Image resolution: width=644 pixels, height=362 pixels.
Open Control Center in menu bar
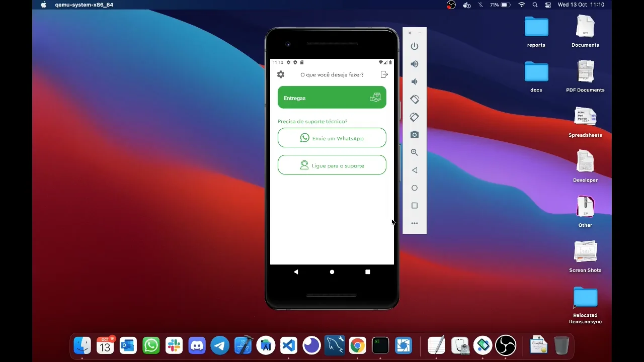[548, 5]
